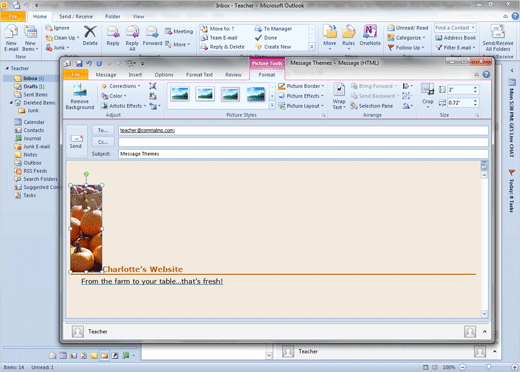
Task: Click message window Help icon
Action: pyautogui.click(x=486, y=74)
